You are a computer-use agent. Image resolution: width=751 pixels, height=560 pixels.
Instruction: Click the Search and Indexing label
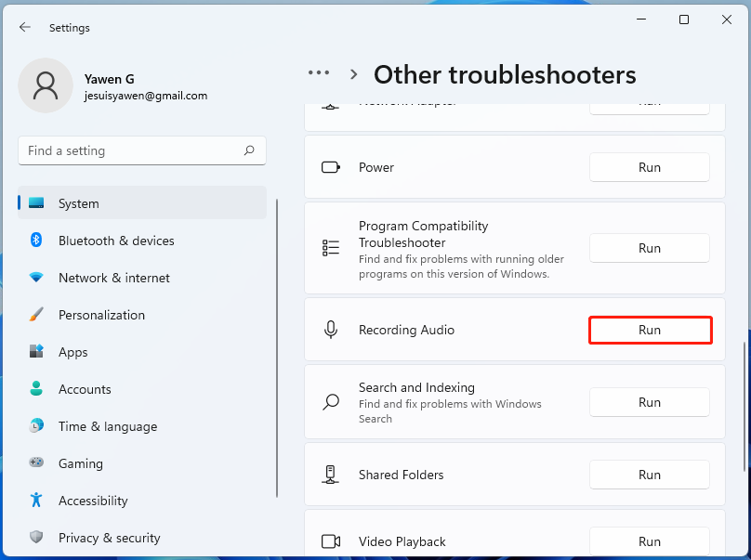pyautogui.click(x=416, y=387)
